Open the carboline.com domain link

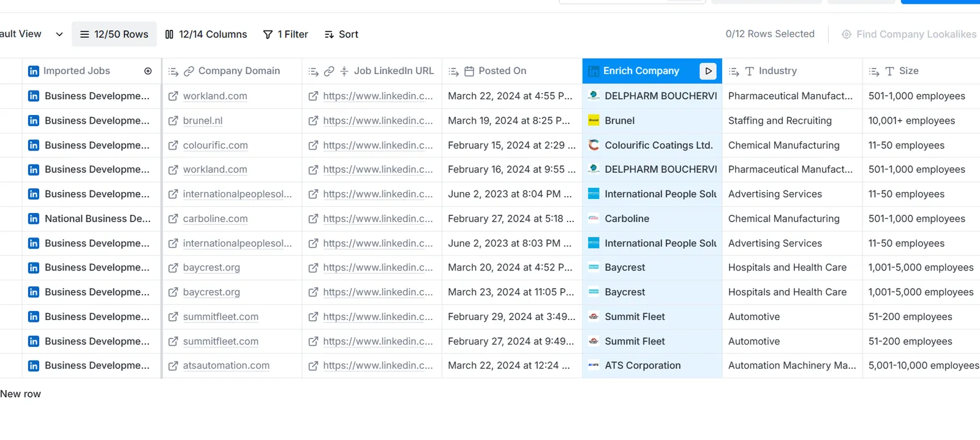click(x=216, y=218)
